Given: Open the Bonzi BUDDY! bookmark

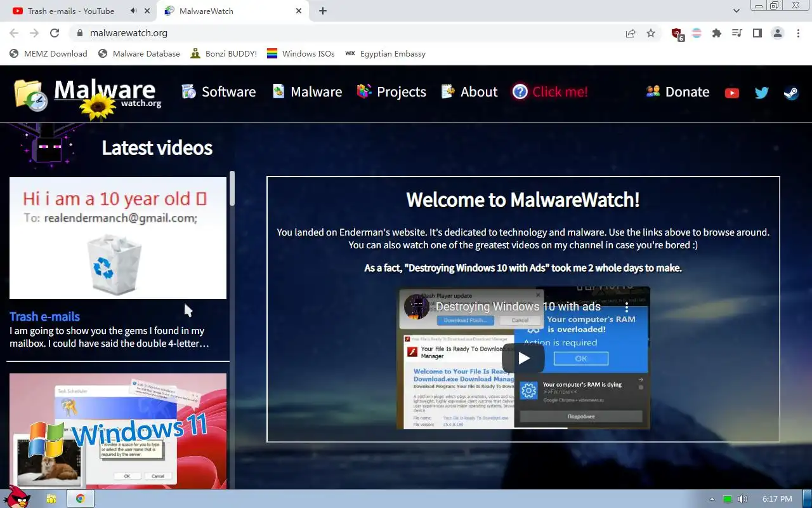Looking at the screenshot, I should click(x=223, y=54).
